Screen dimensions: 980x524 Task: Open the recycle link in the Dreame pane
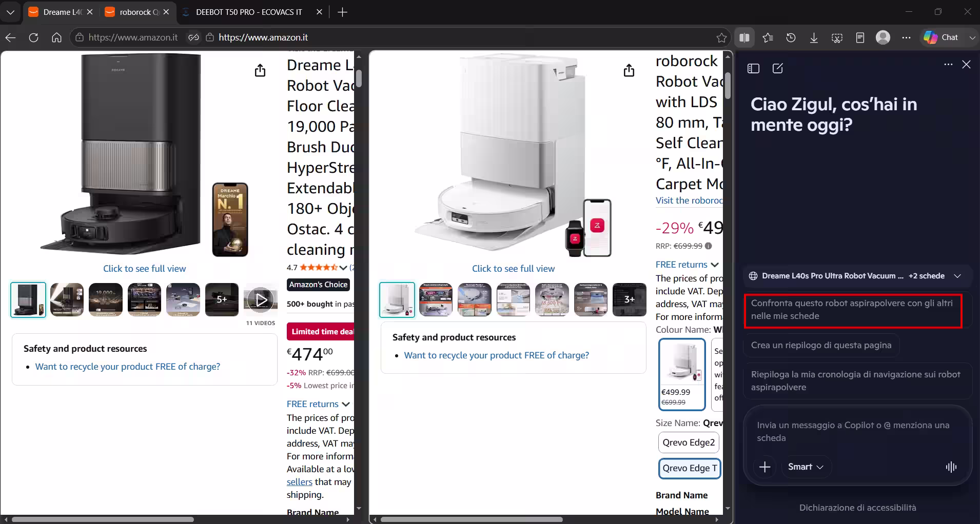pos(128,367)
